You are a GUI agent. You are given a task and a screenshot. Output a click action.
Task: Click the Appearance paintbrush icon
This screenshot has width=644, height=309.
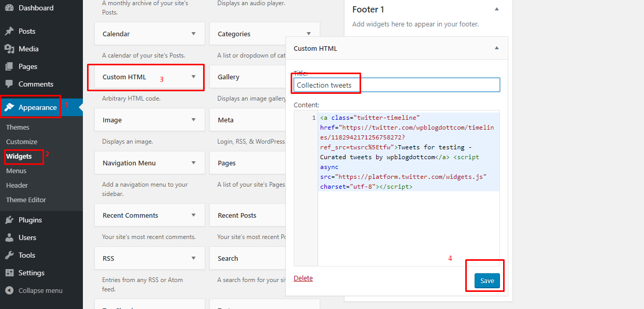(9, 107)
